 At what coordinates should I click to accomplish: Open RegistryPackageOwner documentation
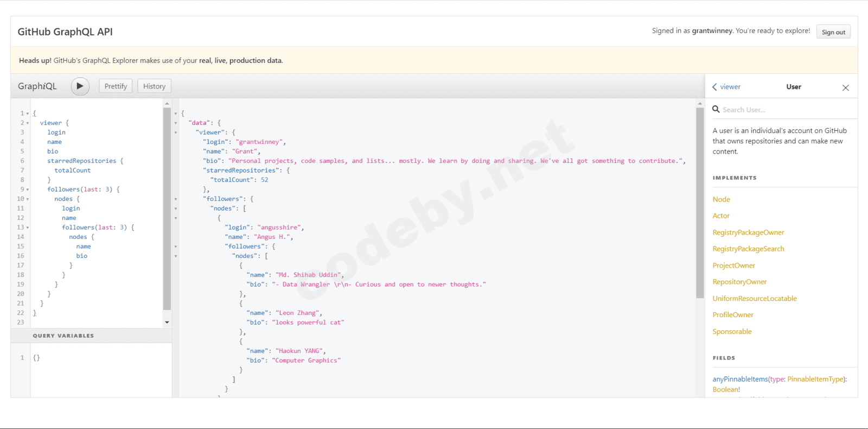tap(748, 232)
